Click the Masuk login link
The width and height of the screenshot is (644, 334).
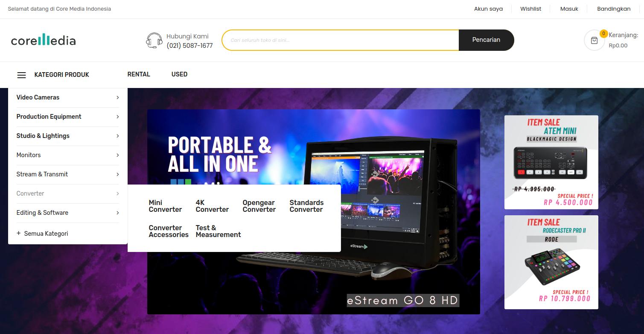click(x=569, y=9)
